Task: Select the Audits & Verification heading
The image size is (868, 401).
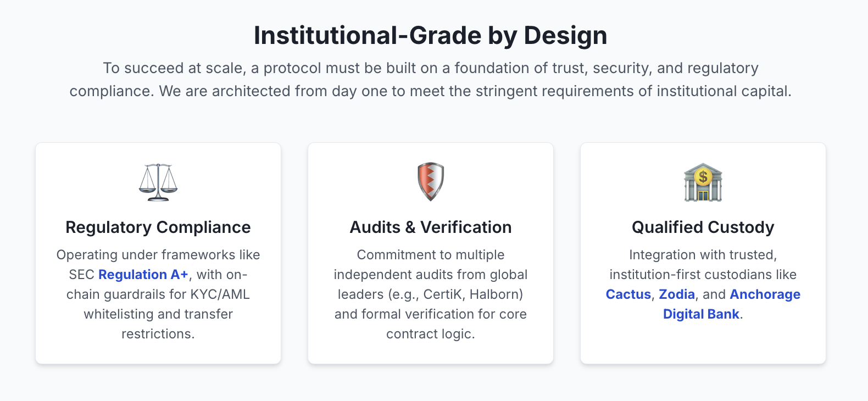Action: click(431, 227)
